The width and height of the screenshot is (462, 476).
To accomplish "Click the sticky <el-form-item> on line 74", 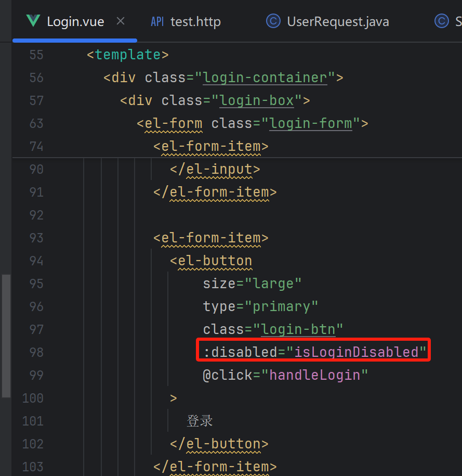I will tap(211, 147).
